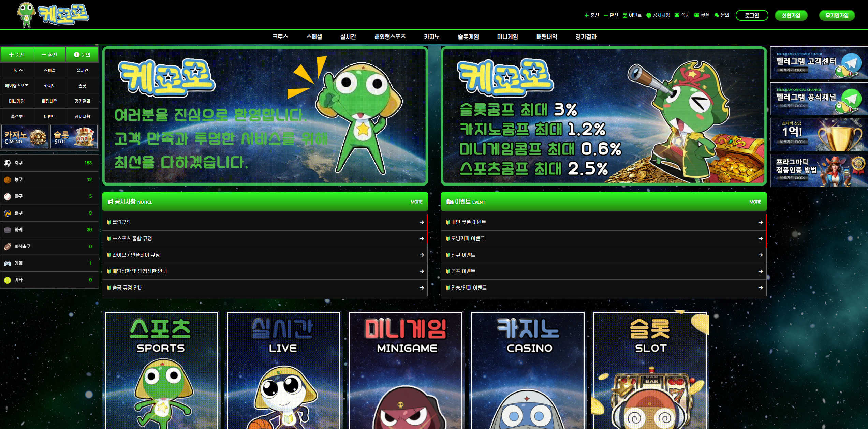Open header 쪽지 link
Screen dimensions: 868x429
click(x=682, y=15)
